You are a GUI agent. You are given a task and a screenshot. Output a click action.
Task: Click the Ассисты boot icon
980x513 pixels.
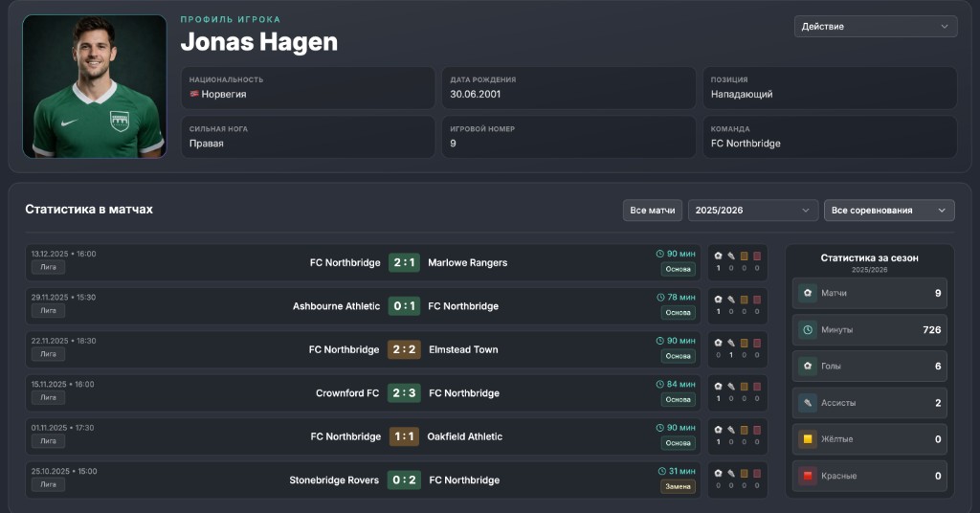tap(808, 403)
